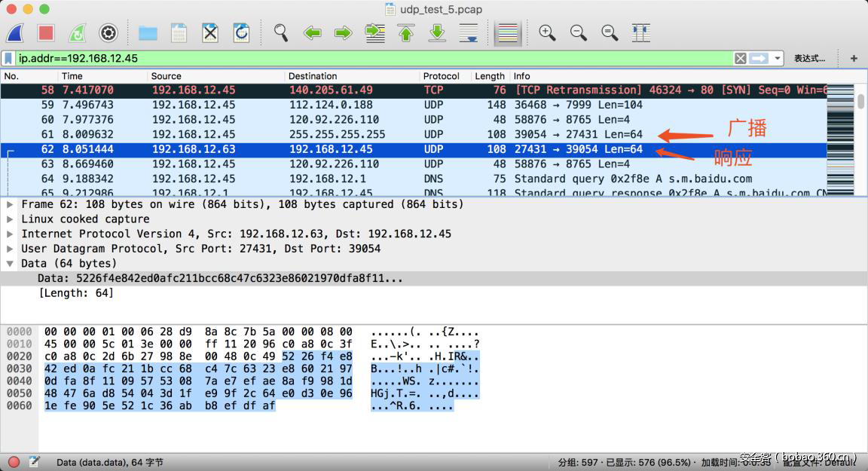The height and width of the screenshot is (471, 868).
Task: Sort packets by Source column
Action: coord(215,76)
